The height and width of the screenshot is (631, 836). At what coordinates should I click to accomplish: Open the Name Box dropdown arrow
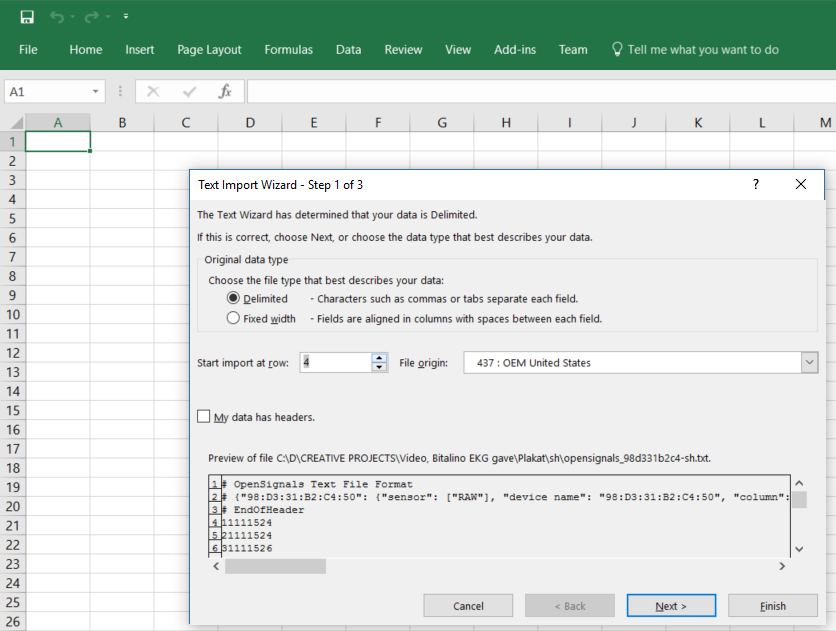pyautogui.click(x=96, y=90)
